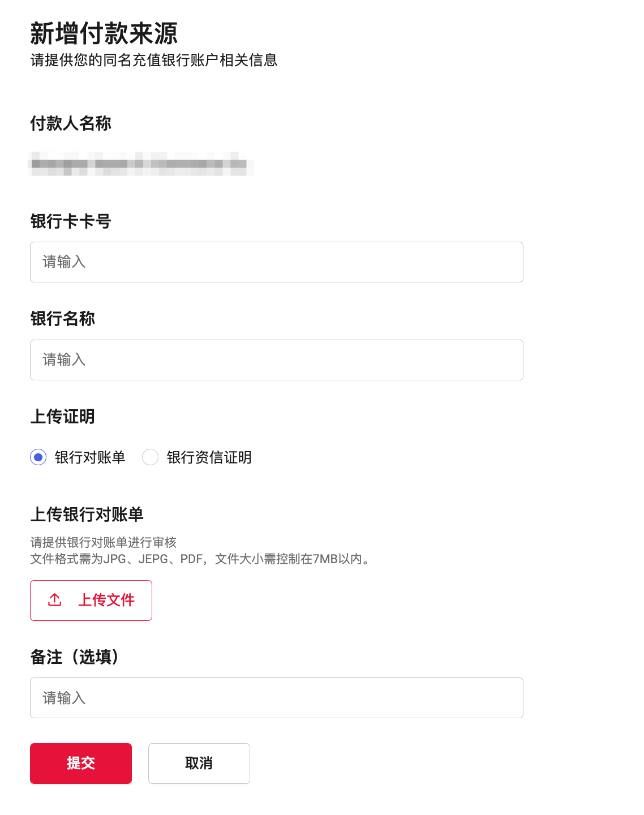This screenshot has width=644, height=815.
Task: Select the 银行对账单 radio option
Action: tap(38, 457)
